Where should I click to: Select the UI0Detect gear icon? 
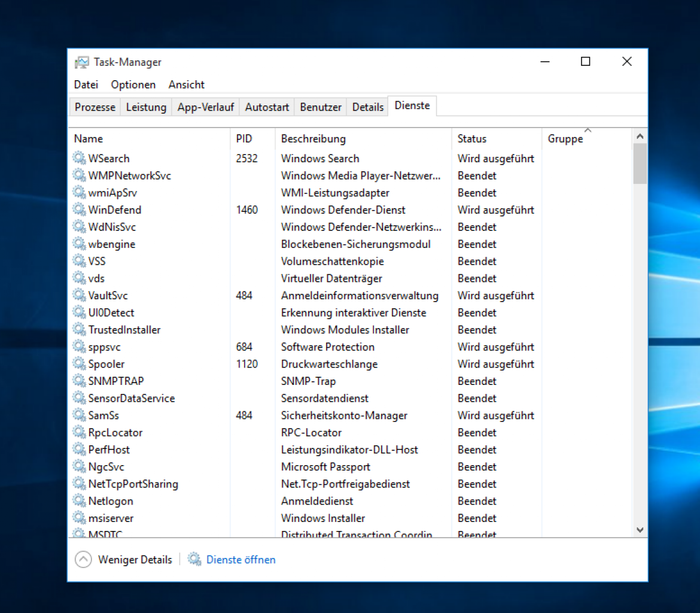click(79, 312)
